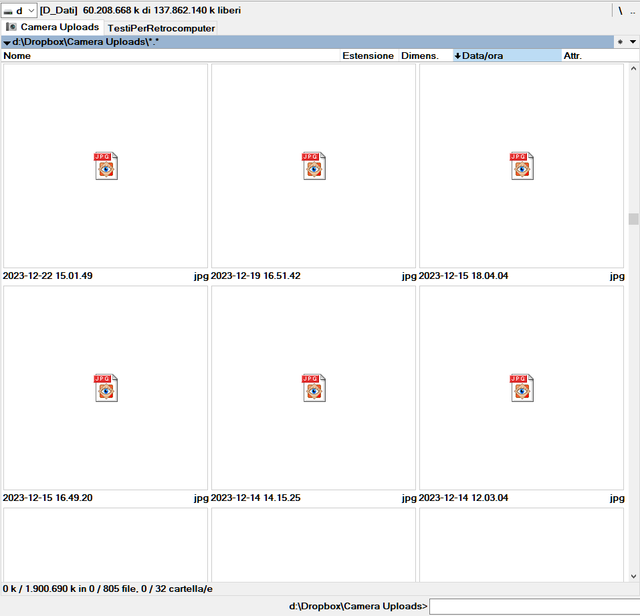Switch to the TestiPerRetrocomputer tab
This screenshot has height=616, width=640.
[161, 28]
